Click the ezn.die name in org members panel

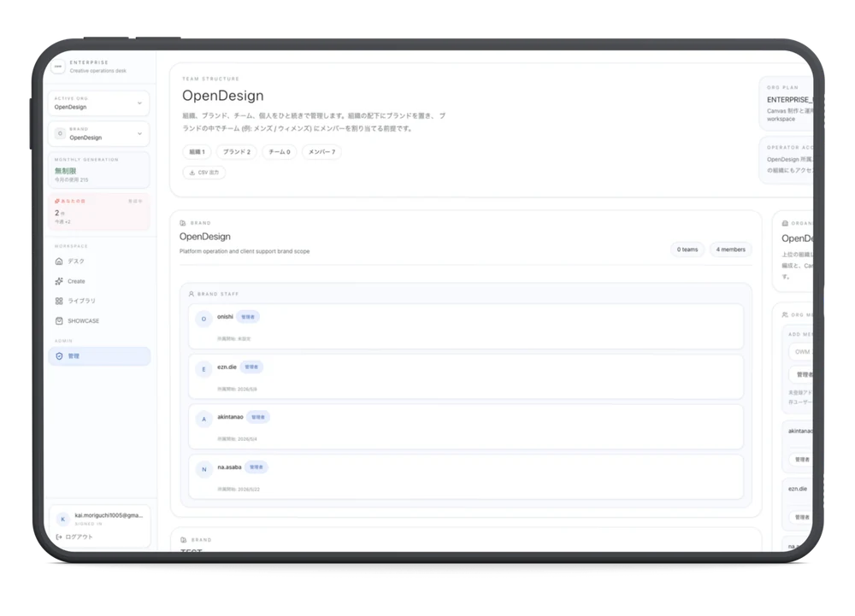coord(797,489)
